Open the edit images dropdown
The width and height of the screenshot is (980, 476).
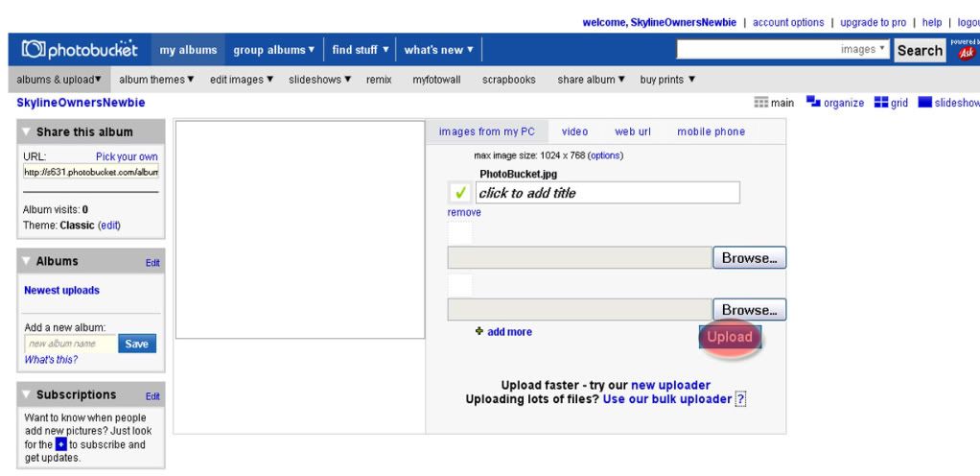[x=242, y=80]
